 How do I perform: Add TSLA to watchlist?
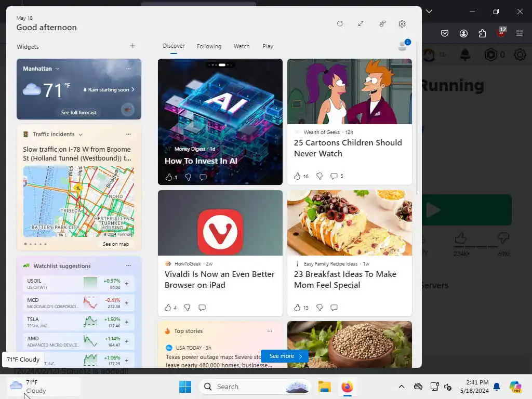click(x=127, y=322)
